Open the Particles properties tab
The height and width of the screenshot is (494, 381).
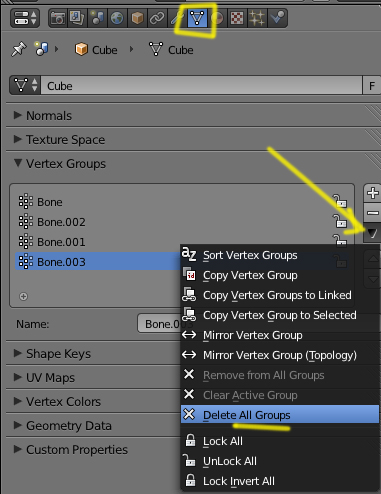pyautogui.click(x=257, y=18)
